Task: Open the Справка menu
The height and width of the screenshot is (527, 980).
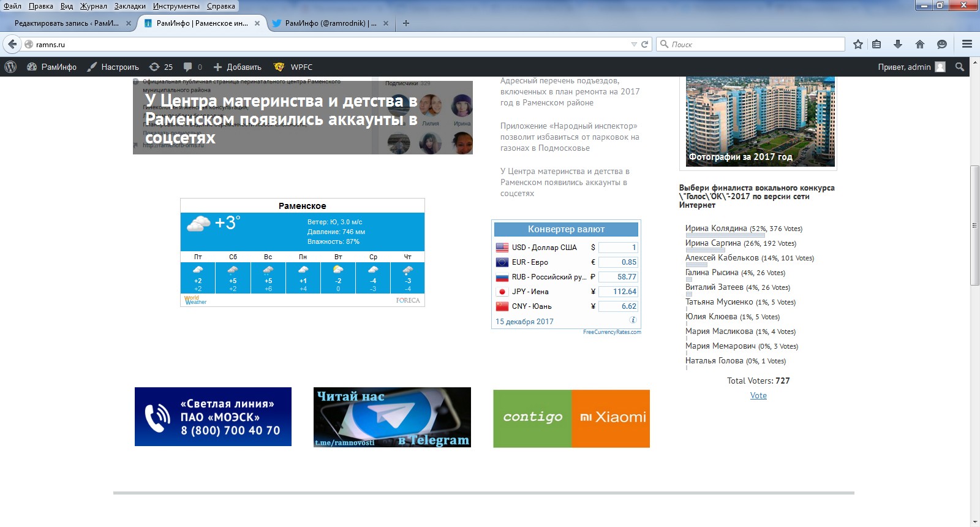Action: tap(221, 6)
